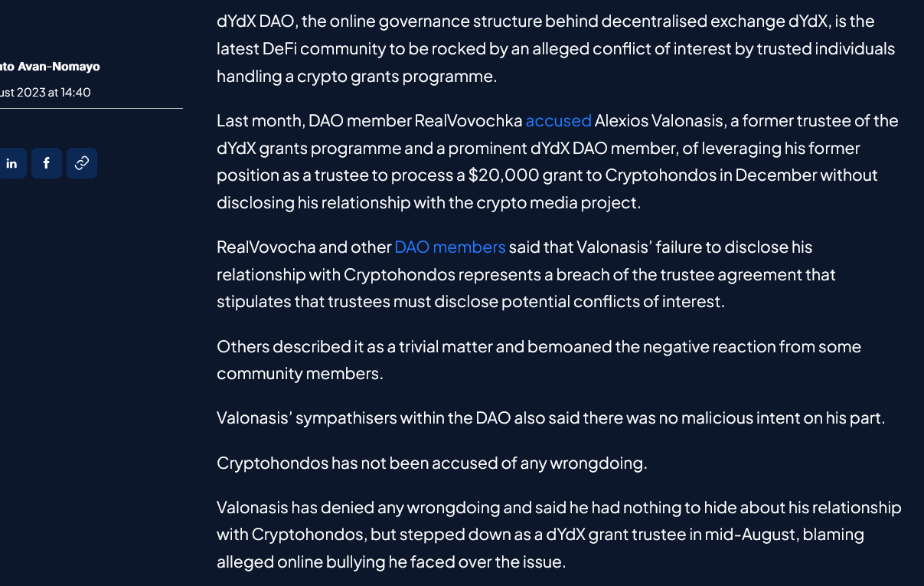The image size is (924, 586).
Task: Click the horizontal divider below the date
Action: coord(91,108)
